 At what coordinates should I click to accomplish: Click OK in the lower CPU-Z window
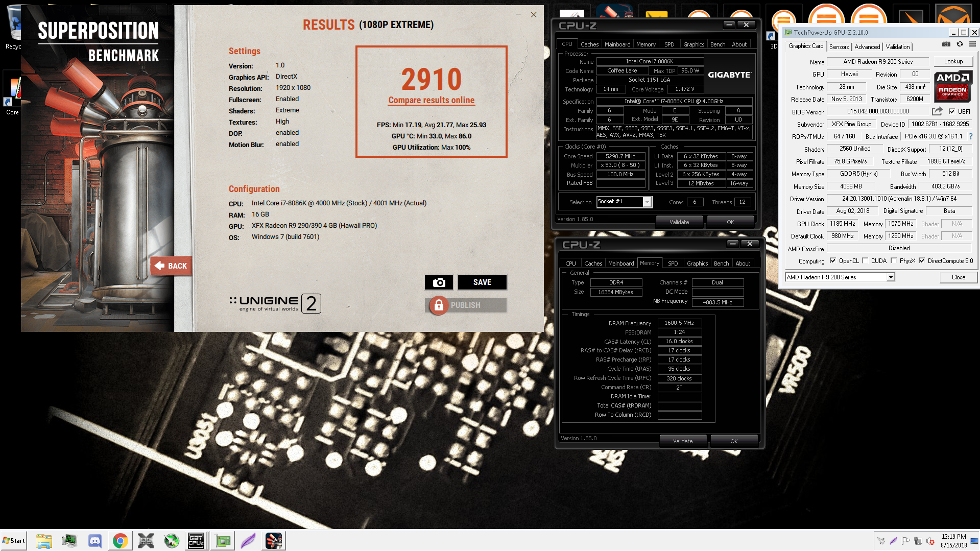point(734,441)
